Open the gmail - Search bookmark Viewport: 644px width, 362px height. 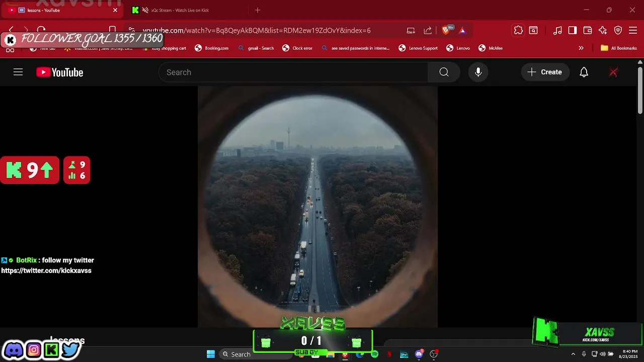tap(256, 48)
